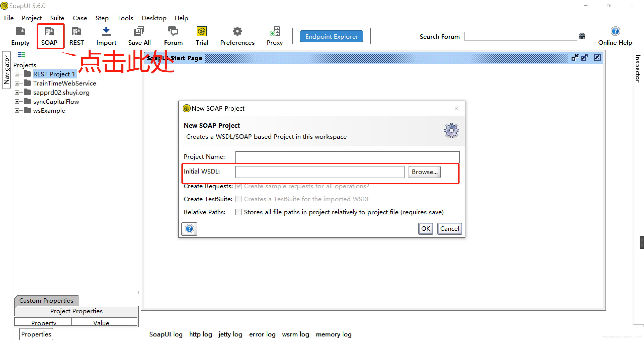Toggle Create TestSuite checkbox
The width and height of the screenshot is (644, 340).
click(x=238, y=199)
